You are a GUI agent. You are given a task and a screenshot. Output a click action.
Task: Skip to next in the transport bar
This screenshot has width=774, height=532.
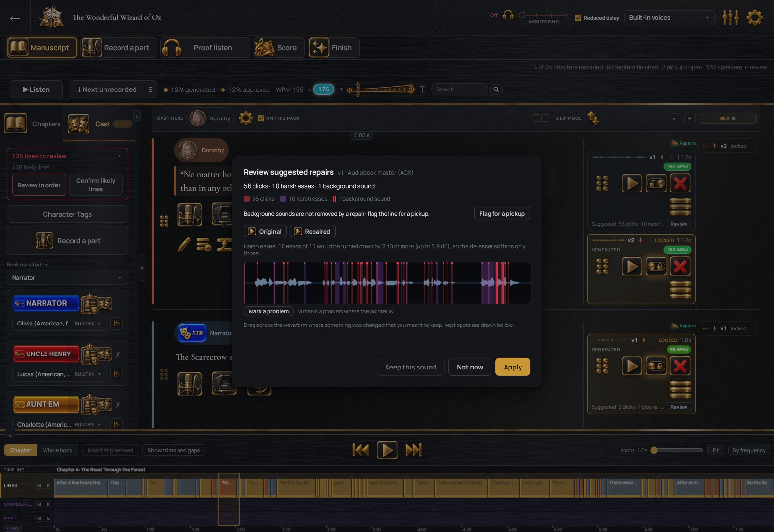point(414,450)
